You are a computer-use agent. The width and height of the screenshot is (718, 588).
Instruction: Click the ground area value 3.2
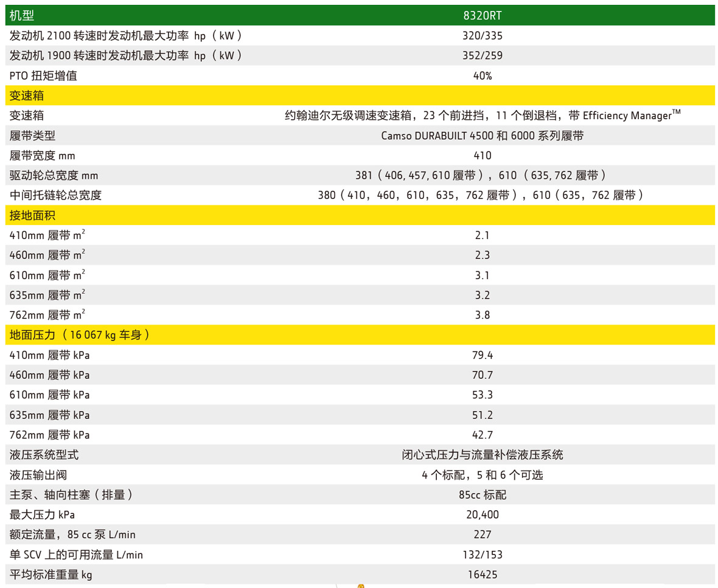point(482,295)
